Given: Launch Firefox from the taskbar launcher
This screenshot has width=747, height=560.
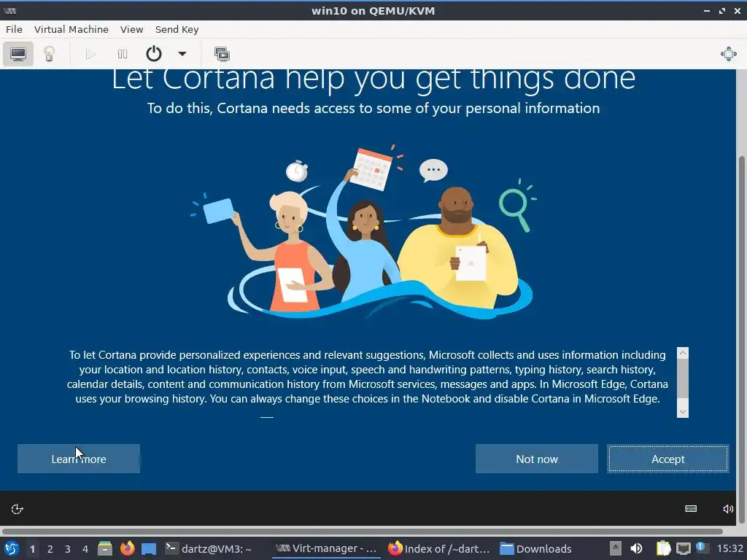Looking at the screenshot, I should tap(127, 548).
